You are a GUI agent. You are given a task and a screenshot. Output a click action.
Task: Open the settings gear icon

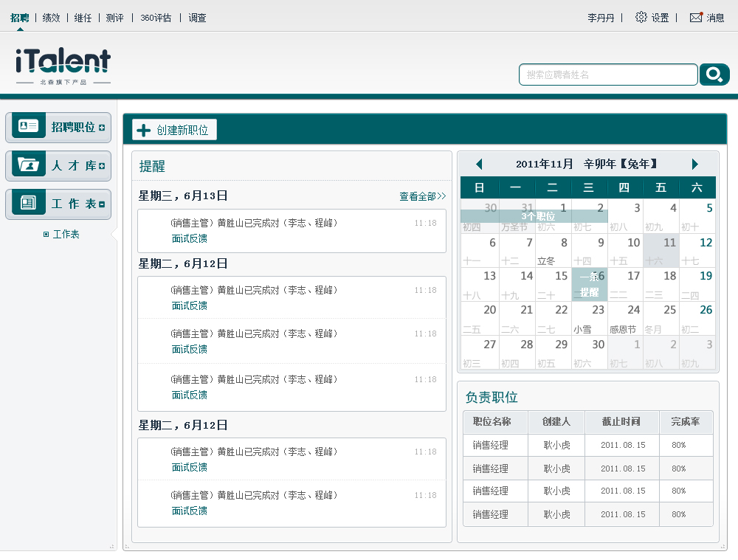[641, 18]
